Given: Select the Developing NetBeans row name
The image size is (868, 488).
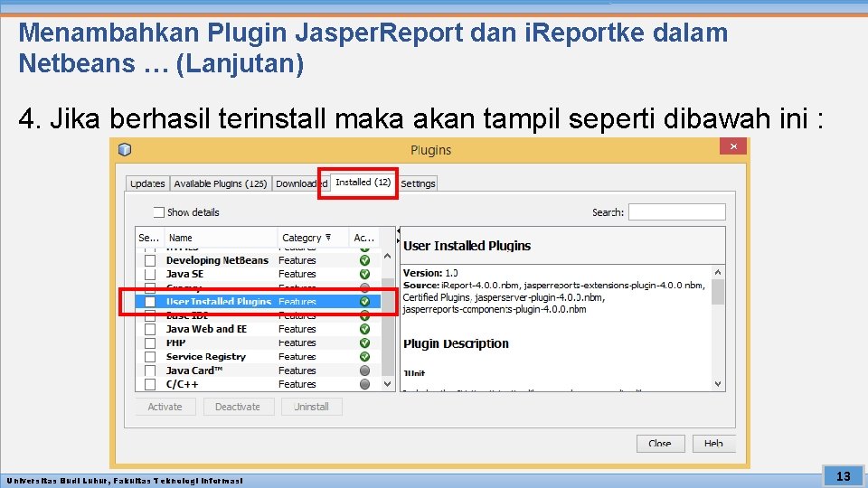Looking at the screenshot, I should pos(217,260).
